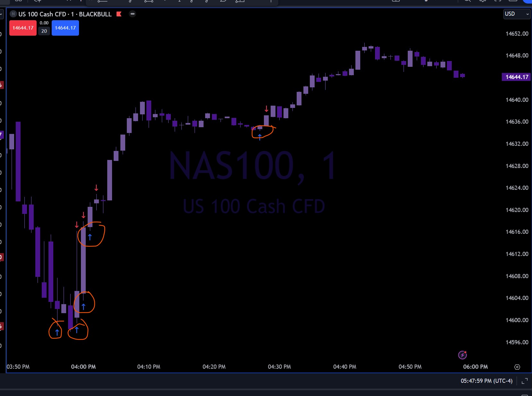The image size is (532, 396).
Task: Click the 04:30 PM time axis label
Action: [x=279, y=367]
